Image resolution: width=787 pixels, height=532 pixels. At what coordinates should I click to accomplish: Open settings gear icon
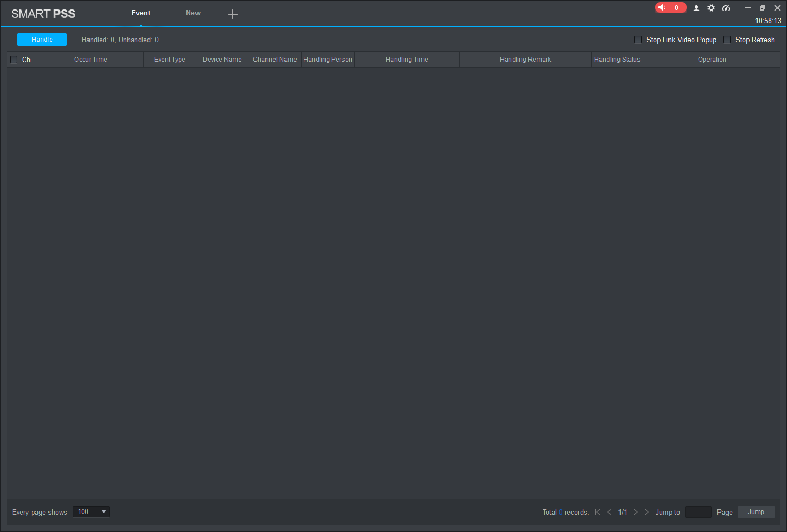(711, 8)
